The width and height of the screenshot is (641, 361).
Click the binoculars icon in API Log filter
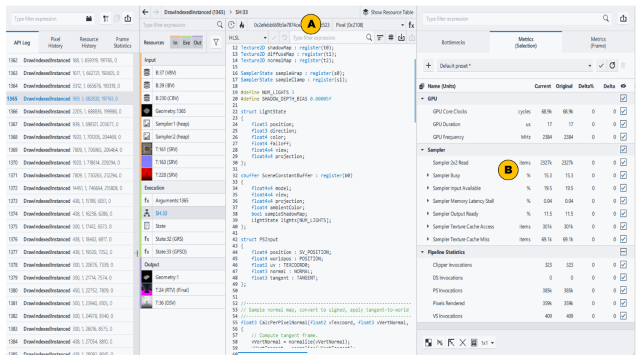point(89,18)
